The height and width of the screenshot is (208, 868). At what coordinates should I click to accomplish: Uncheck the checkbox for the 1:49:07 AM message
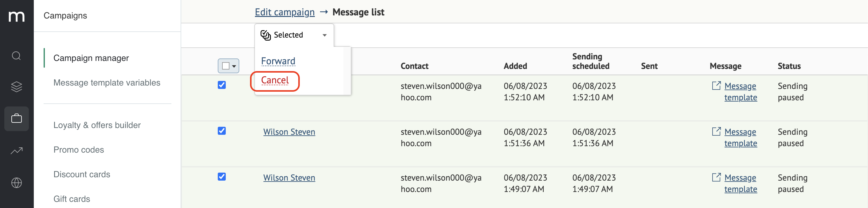tap(222, 177)
